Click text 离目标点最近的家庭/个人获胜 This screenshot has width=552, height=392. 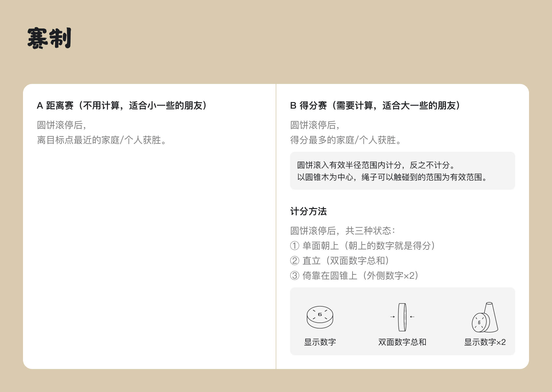pos(101,140)
